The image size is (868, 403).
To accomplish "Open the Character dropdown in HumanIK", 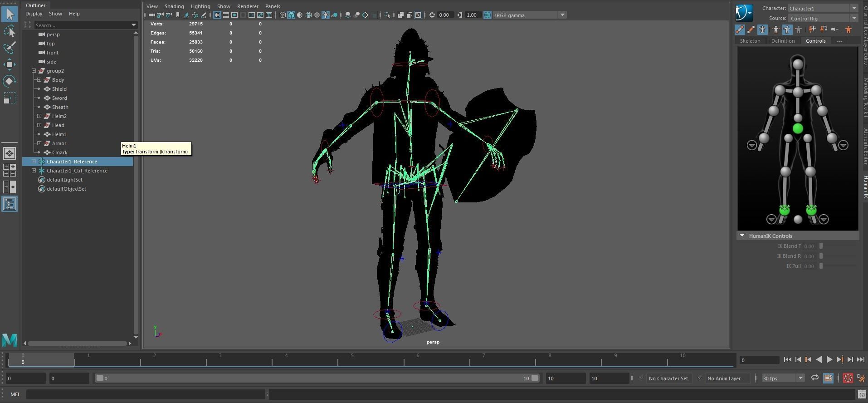I will pyautogui.click(x=823, y=8).
